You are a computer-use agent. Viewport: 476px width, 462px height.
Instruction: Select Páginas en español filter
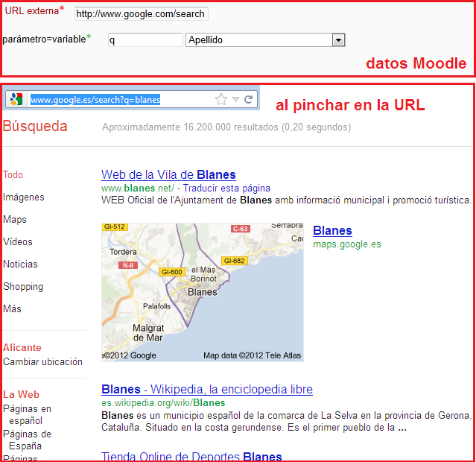27,414
